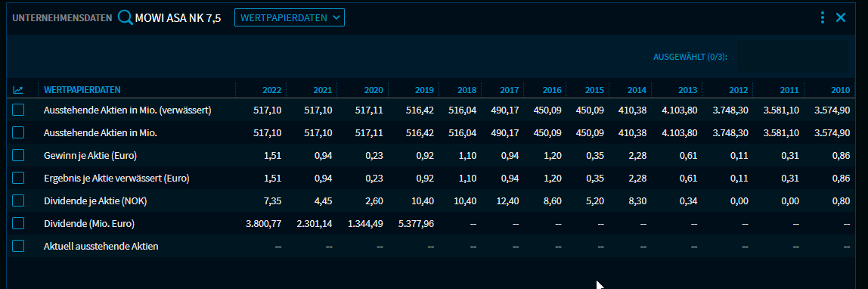
Task: Click the 2019 column header
Action: coord(425,90)
